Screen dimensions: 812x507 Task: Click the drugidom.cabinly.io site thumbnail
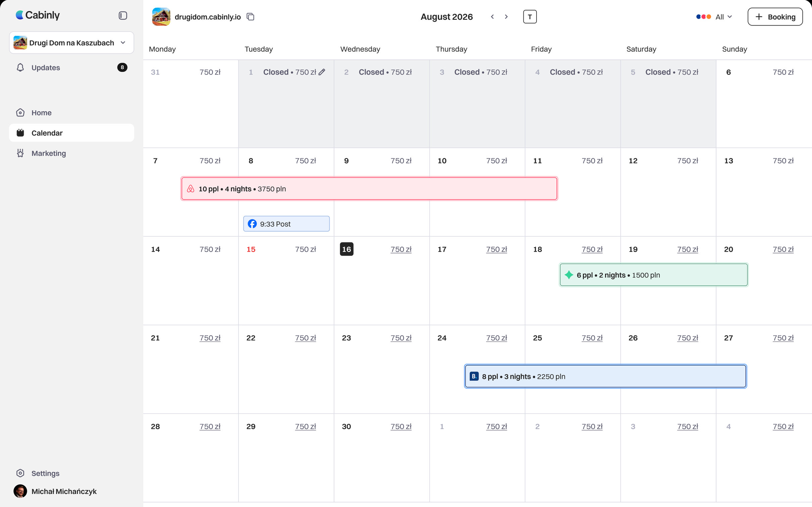point(161,17)
